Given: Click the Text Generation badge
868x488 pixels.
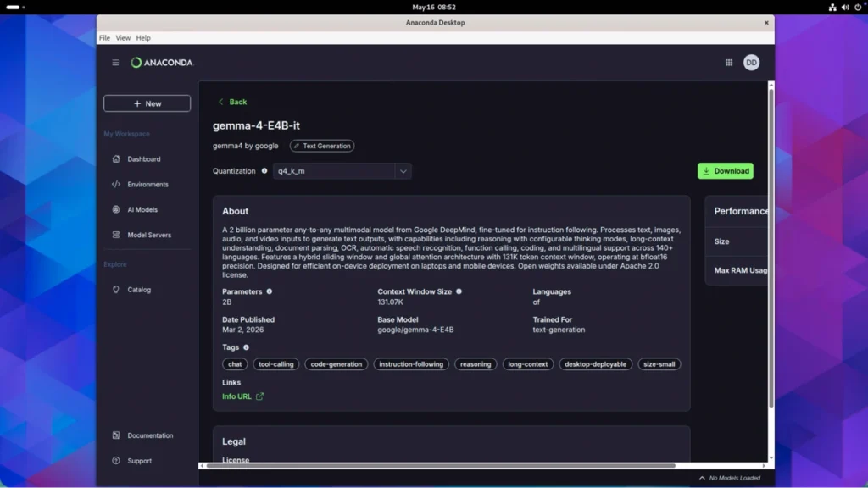Looking at the screenshot, I should coord(322,146).
